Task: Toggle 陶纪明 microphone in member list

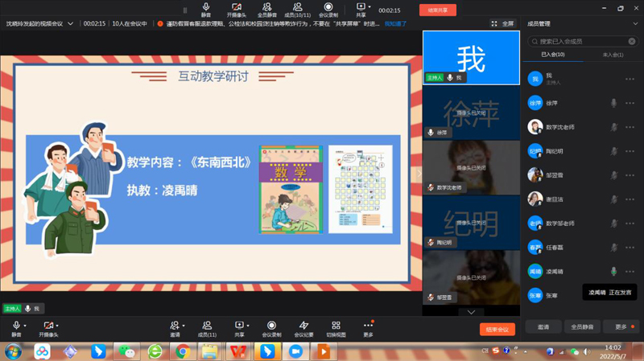Action: 613,151
